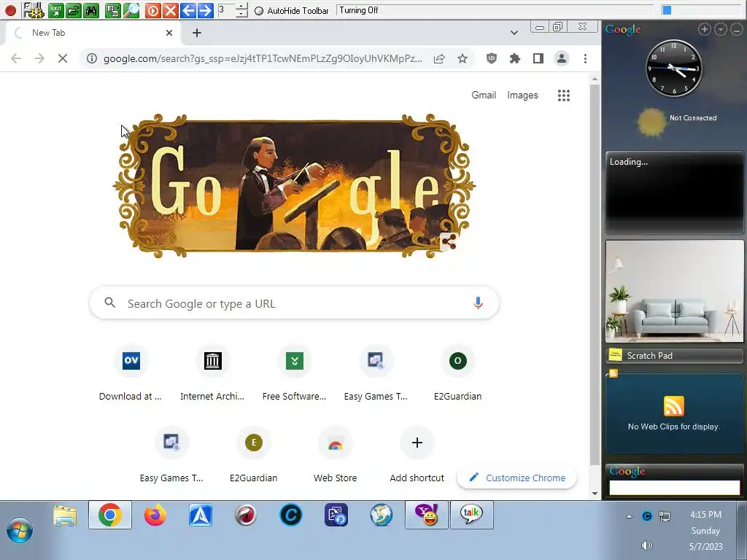Click the google.com address bar URL
This screenshot has width=747, height=560.
pyautogui.click(x=263, y=58)
